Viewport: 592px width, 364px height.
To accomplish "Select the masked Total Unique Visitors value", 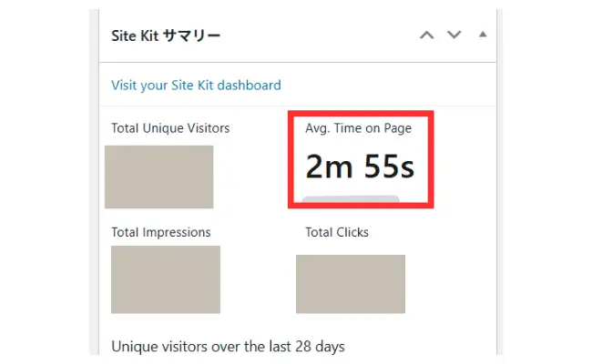I will point(159,177).
